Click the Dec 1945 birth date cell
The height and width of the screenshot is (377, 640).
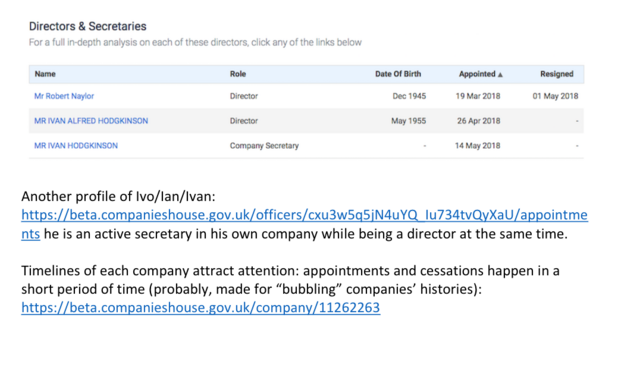click(409, 96)
